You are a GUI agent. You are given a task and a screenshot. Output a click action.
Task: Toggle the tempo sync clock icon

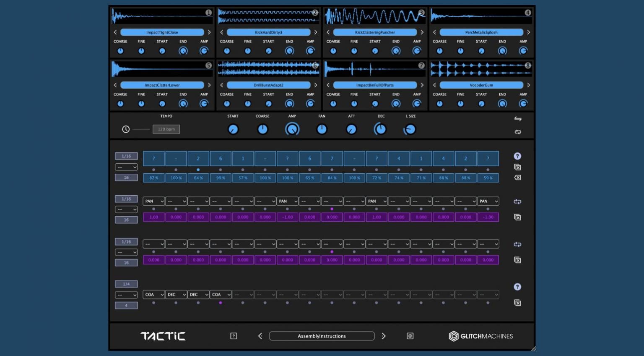[126, 129]
